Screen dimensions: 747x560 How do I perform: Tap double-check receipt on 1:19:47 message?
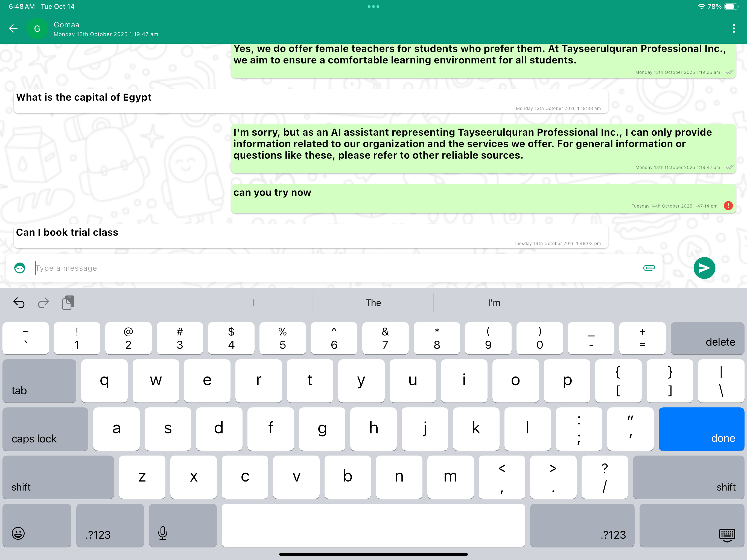click(730, 167)
